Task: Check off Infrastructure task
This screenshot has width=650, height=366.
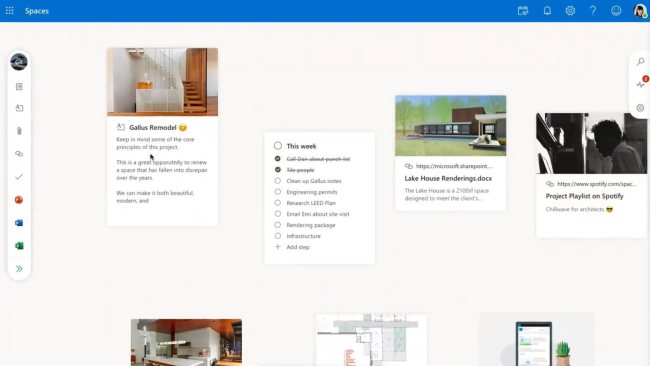Action: point(278,236)
